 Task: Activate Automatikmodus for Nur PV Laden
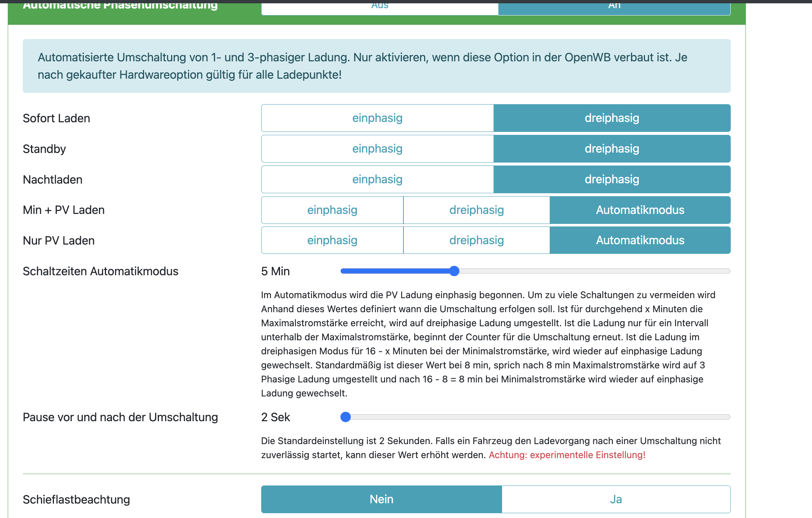tap(640, 241)
